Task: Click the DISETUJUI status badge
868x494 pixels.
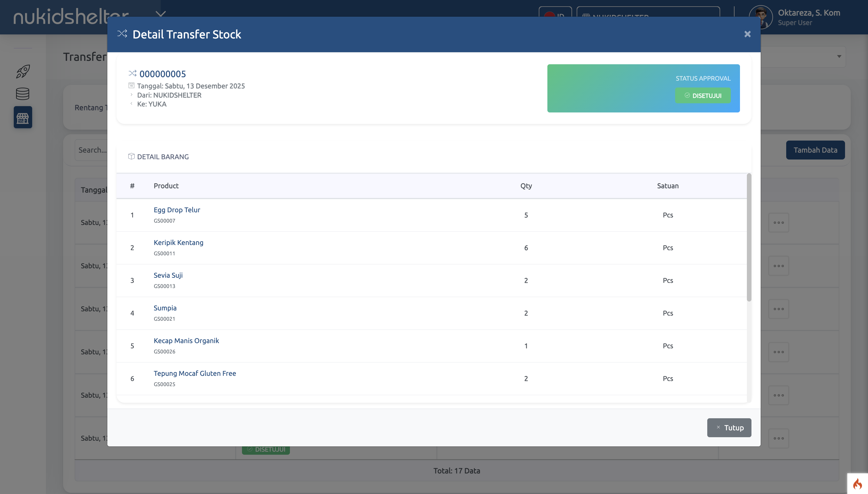Action: pos(703,96)
